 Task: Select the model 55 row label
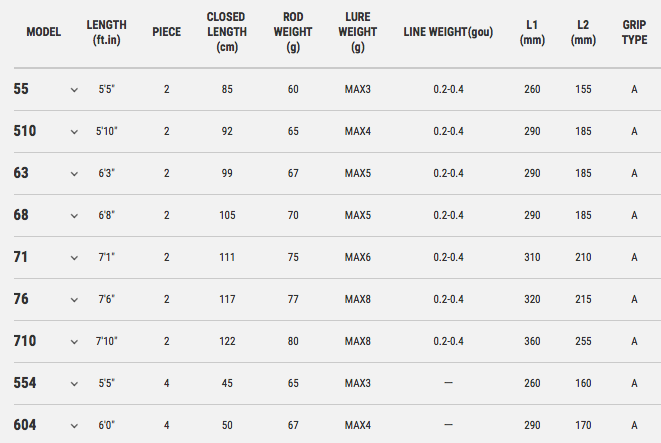pos(21,89)
